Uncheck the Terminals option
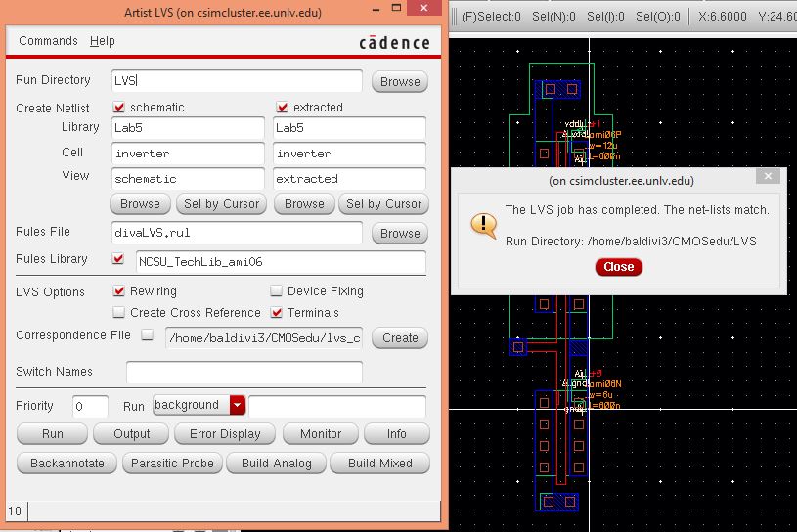The width and height of the screenshot is (797, 532). tap(277, 313)
